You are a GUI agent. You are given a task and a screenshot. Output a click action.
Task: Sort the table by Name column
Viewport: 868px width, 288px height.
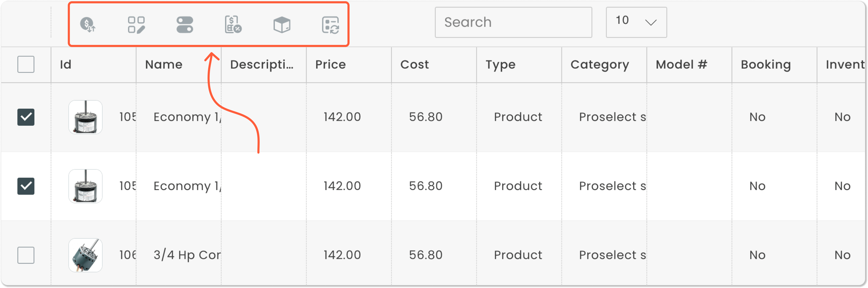point(164,64)
